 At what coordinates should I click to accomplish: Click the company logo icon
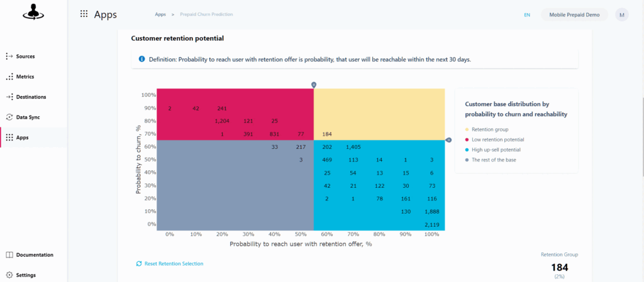point(33,14)
